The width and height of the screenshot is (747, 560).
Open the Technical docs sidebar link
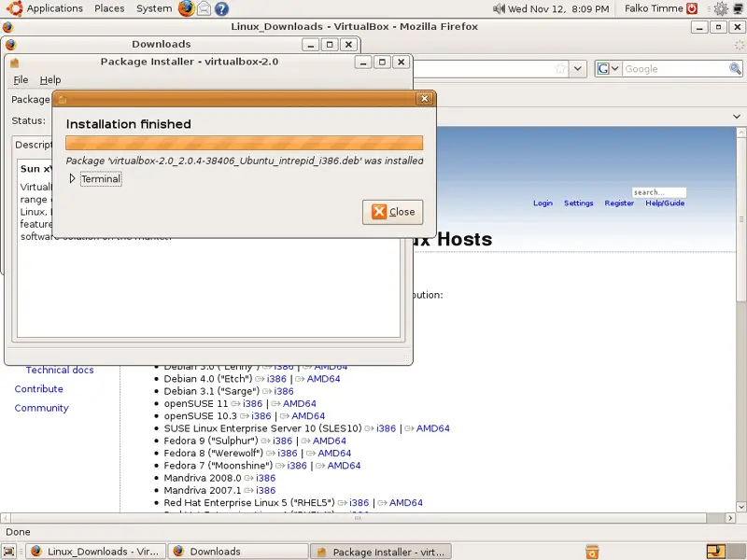tap(60, 370)
